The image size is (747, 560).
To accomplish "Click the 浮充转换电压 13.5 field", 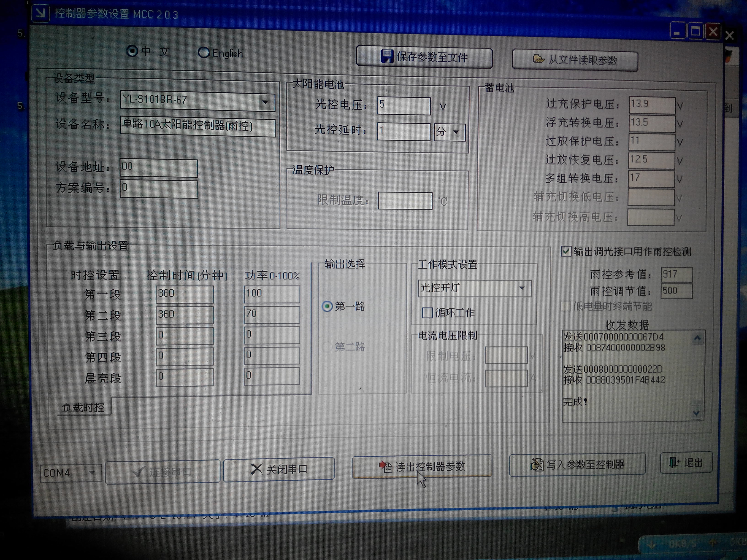I will pyautogui.click(x=652, y=124).
